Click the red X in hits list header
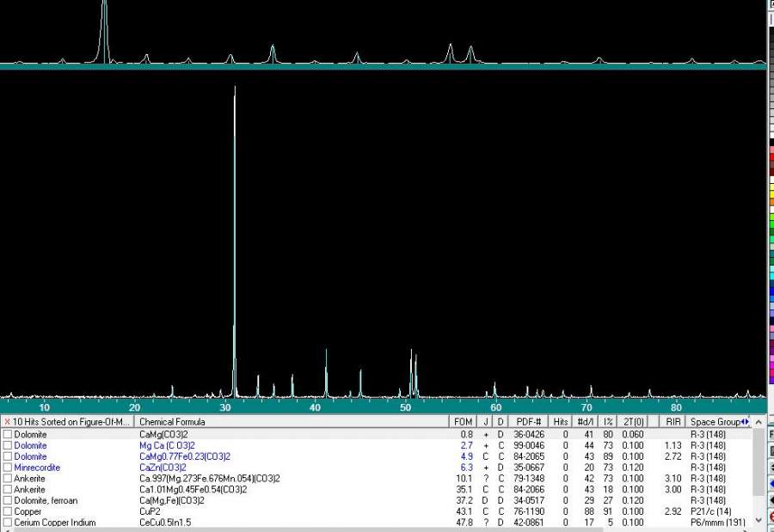The image size is (774, 532). click(x=7, y=422)
